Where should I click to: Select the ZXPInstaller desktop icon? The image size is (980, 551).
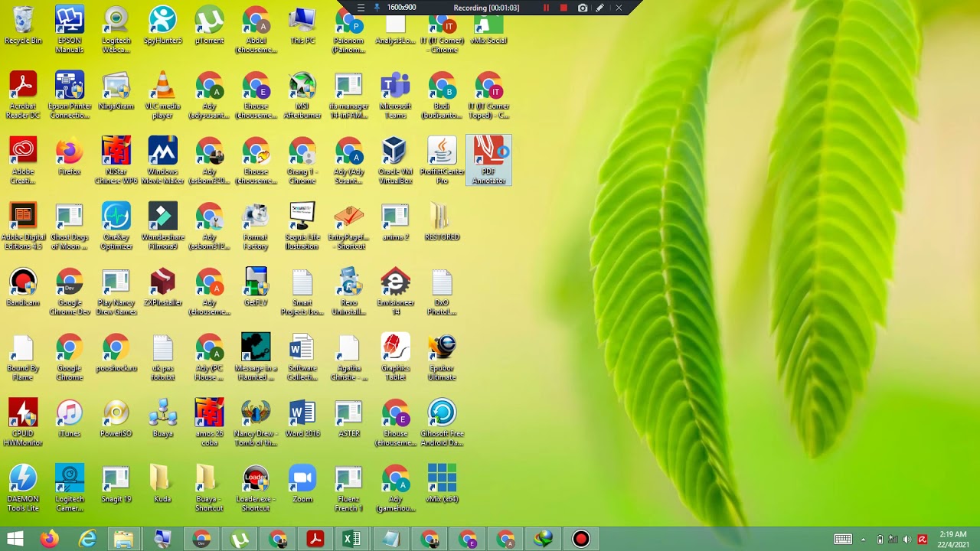click(x=162, y=288)
